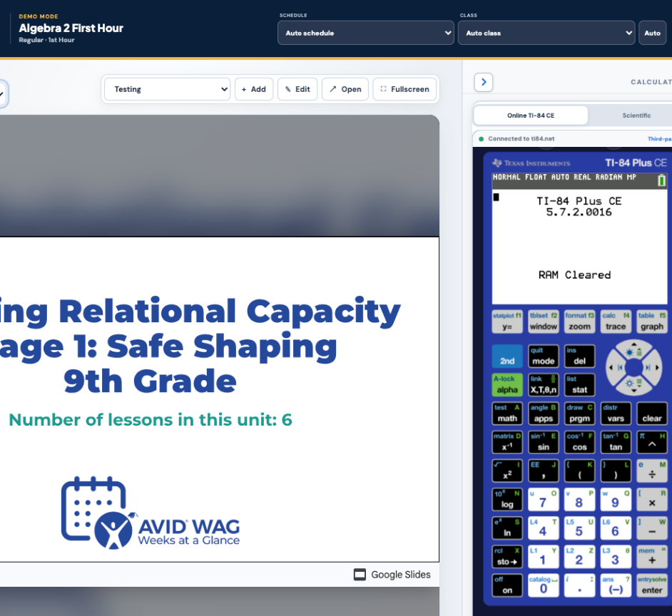Tap the apps key on the calculator
Viewport: 672px width, 616px height.
coord(544,414)
